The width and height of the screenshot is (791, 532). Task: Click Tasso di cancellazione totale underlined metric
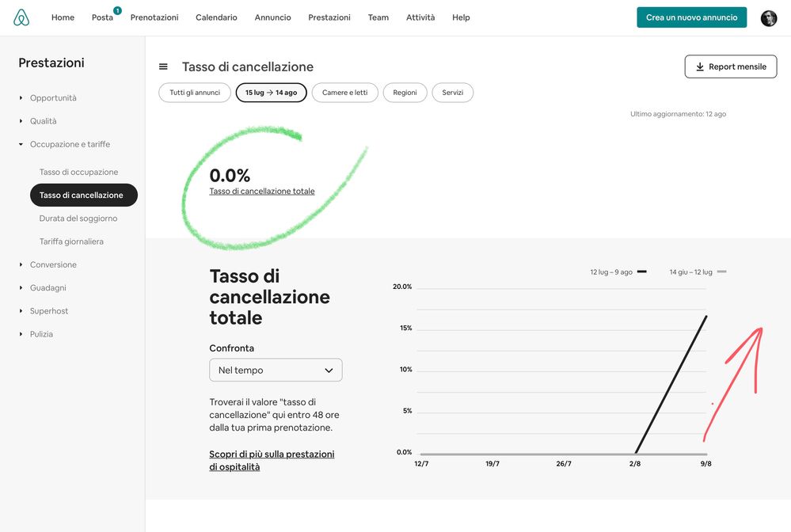(x=261, y=191)
